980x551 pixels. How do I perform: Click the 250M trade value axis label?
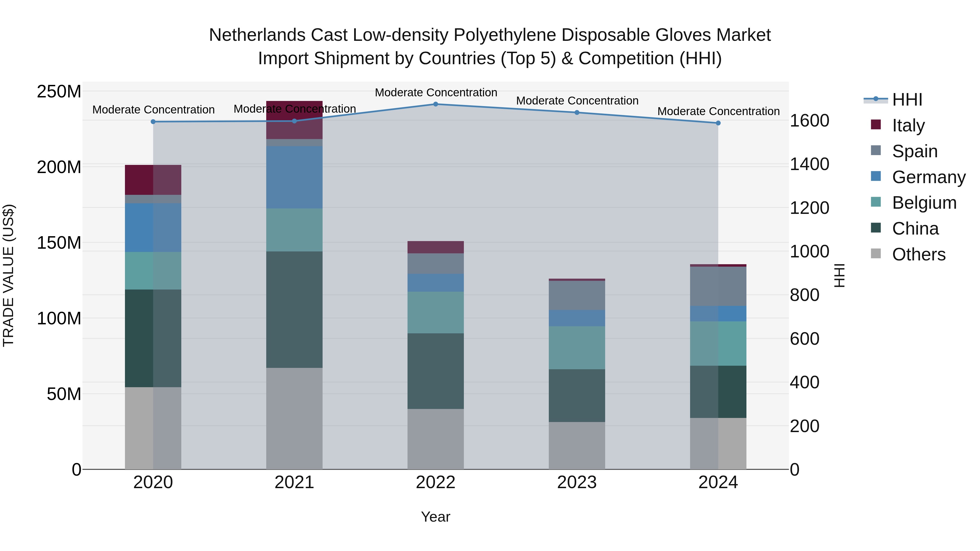point(59,92)
